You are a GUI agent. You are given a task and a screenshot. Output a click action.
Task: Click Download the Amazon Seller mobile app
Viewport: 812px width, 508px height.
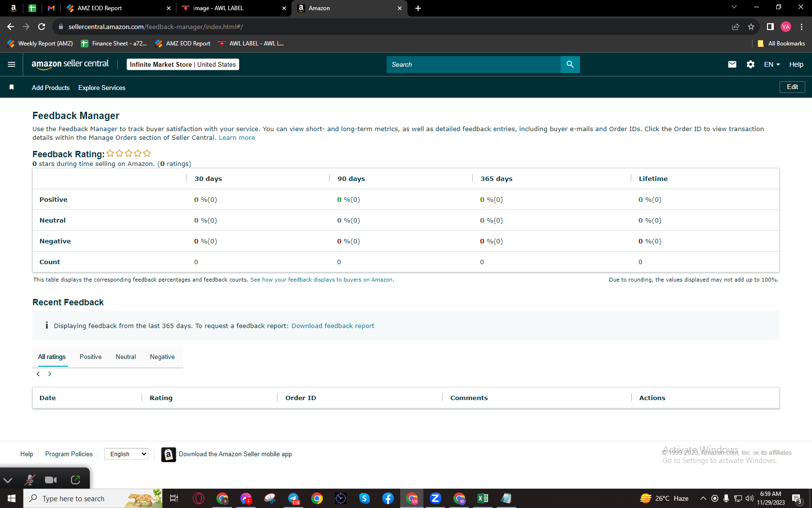[x=235, y=454]
